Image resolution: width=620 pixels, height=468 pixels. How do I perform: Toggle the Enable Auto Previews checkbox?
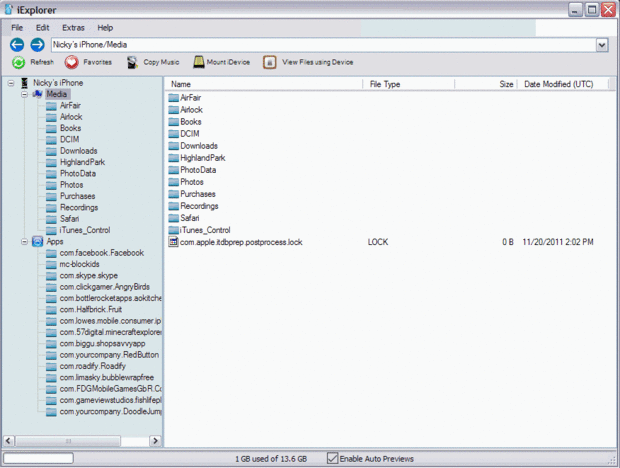(332, 459)
